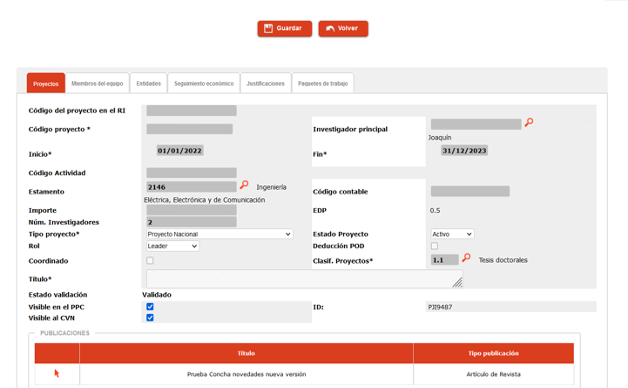The height and width of the screenshot is (388, 628).
Task: Click the name 'Joaquín' under Investigador principal
Action: [x=440, y=137]
